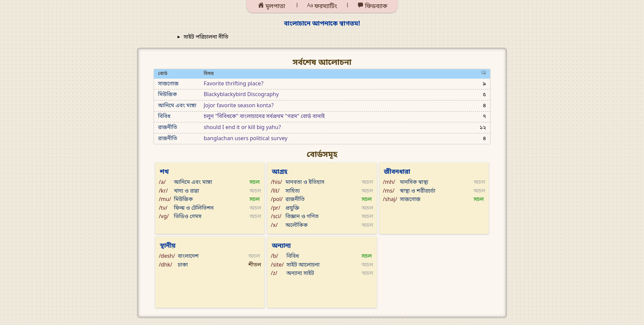This screenshot has width=644, height=325.
Task: Open /dhk/ ঢাকা board
Action: pos(183,265)
